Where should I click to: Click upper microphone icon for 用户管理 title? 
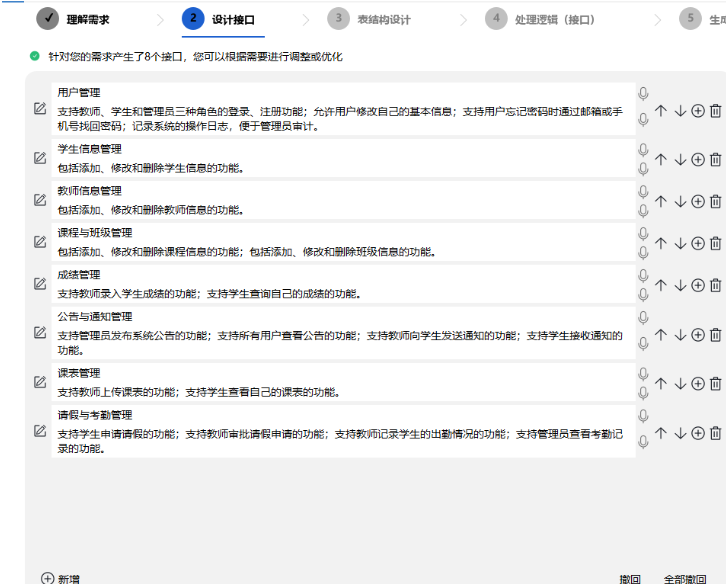point(643,93)
